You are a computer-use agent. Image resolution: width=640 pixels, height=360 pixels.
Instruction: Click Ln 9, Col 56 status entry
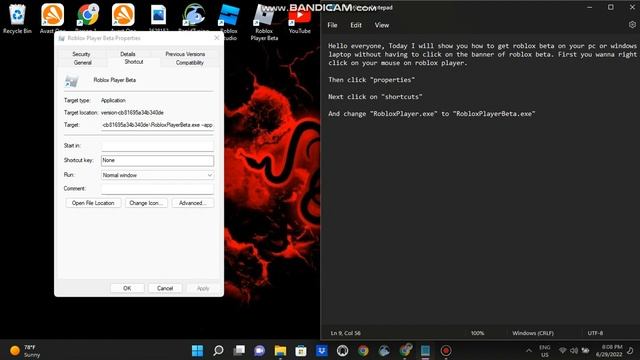coord(345,333)
